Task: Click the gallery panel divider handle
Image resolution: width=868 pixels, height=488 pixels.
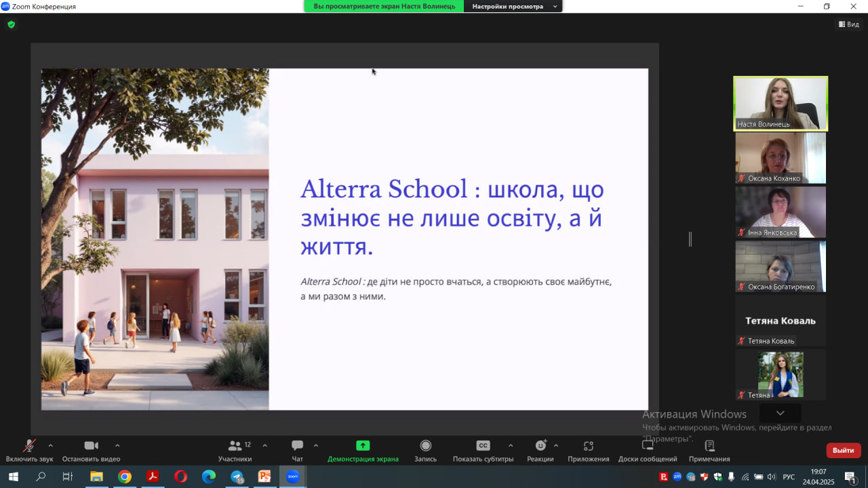Action: [690, 239]
